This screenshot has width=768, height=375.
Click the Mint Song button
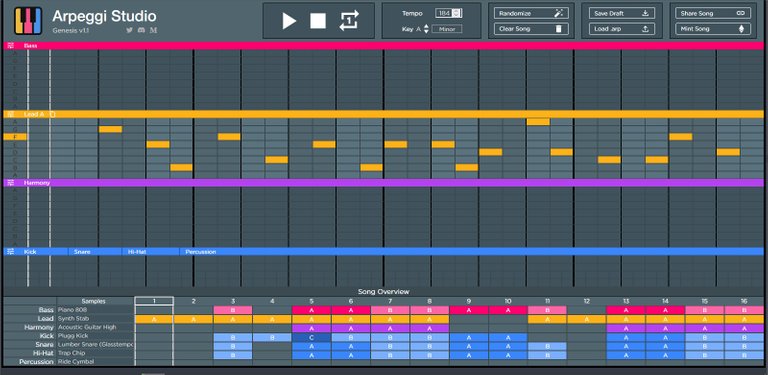coord(713,29)
